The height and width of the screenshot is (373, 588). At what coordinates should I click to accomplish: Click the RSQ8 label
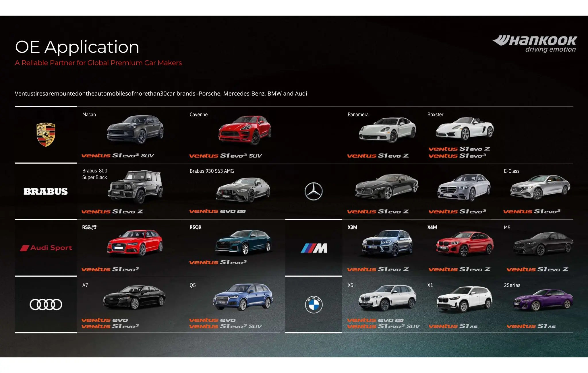coord(195,228)
